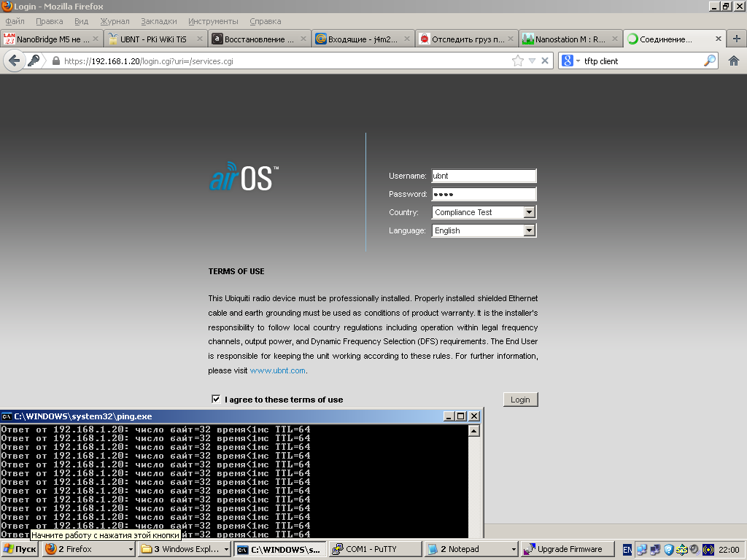
Task: Click the yellow SiS tray icon
Action: point(682,550)
